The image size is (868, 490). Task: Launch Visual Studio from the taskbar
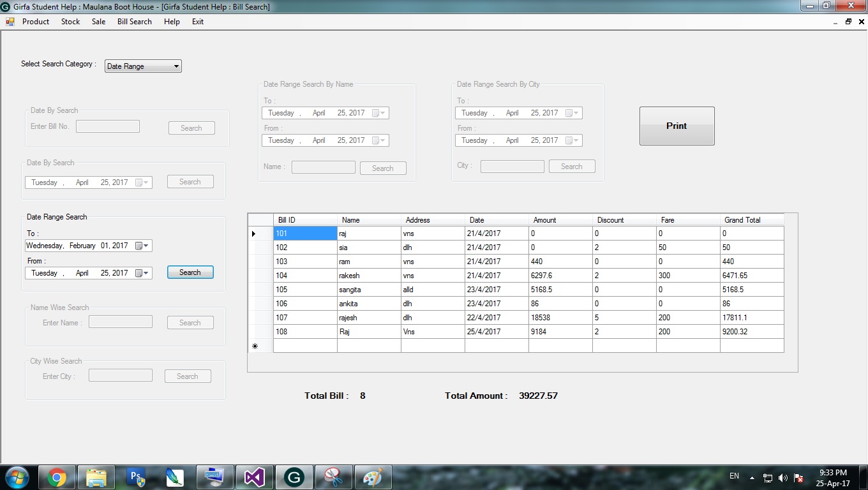pyautogui.click(x=254, y=477)
